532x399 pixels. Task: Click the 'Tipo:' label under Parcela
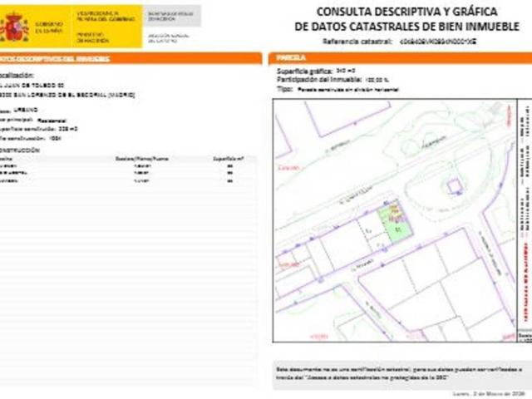click(x=284, y=89)
